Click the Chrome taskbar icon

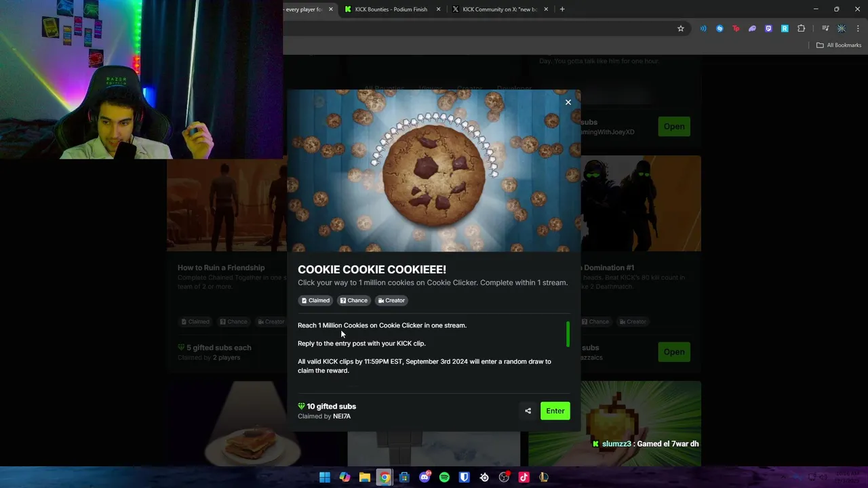pyautogui.click(x=384, y=477)
